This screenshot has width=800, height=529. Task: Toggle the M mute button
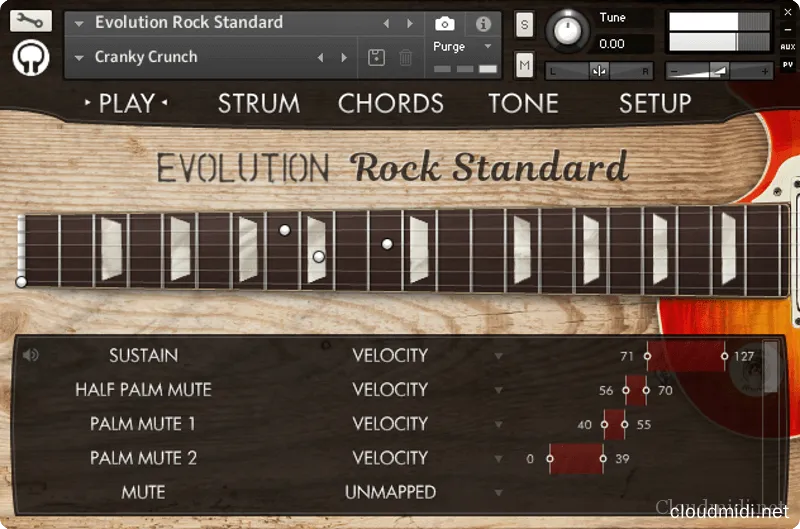(x=525, y=66)
